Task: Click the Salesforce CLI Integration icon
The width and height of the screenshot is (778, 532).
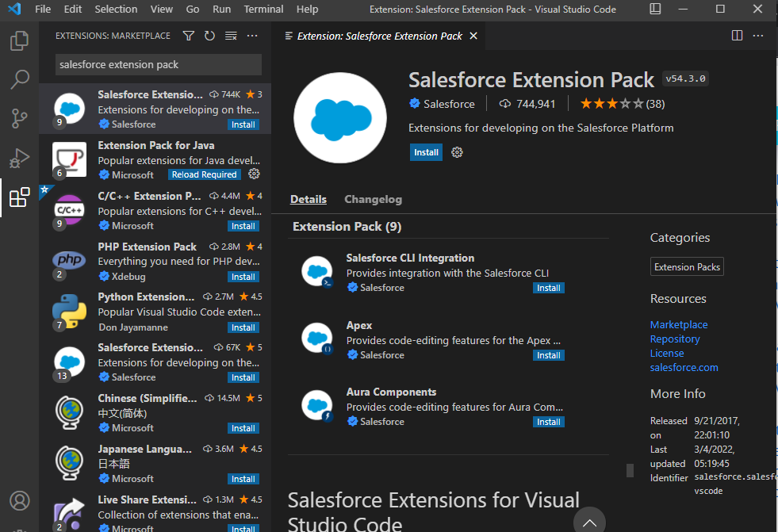Action: point(317,272)
